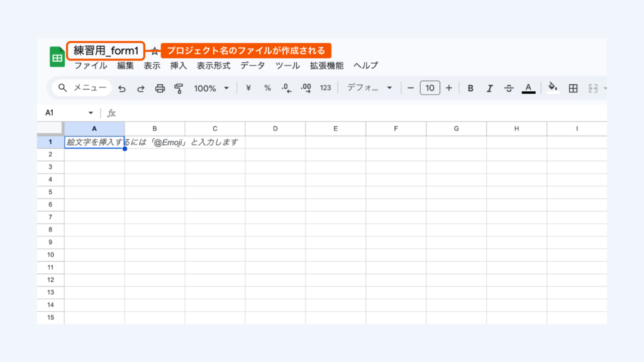Open the 拡張機能 menu
The height and width of the screenshot is (362, 644).
pyautogui.click(x=326, y=65)
